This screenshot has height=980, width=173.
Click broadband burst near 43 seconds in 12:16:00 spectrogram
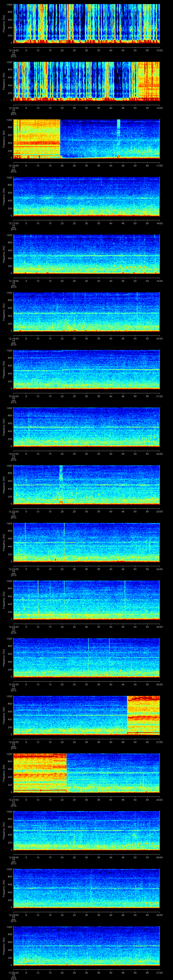point(118,139)
